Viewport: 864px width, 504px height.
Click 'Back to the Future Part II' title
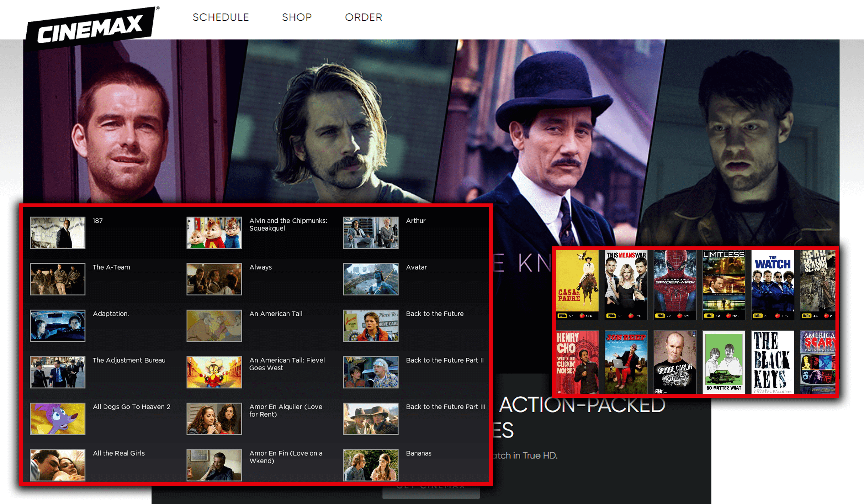[x=445, y=360]
